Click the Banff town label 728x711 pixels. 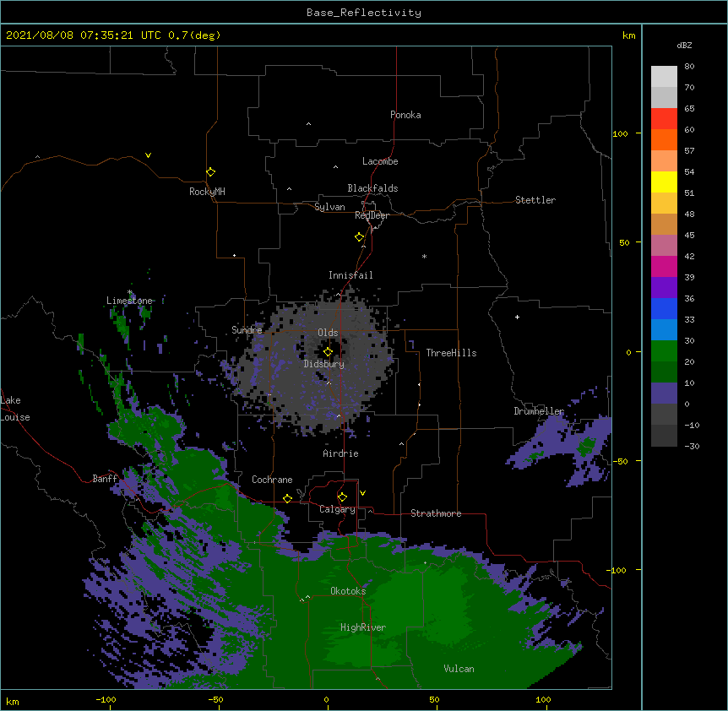(x=105, y=479)
